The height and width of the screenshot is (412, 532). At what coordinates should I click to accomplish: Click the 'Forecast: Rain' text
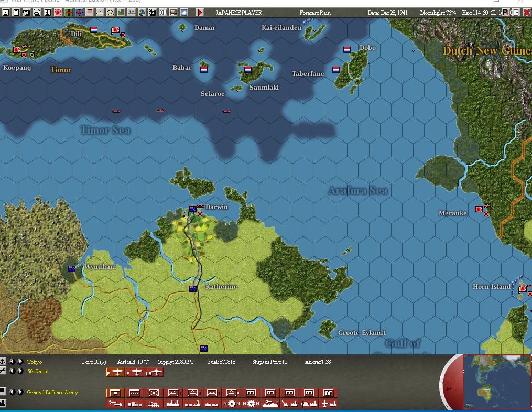point(315,13)
